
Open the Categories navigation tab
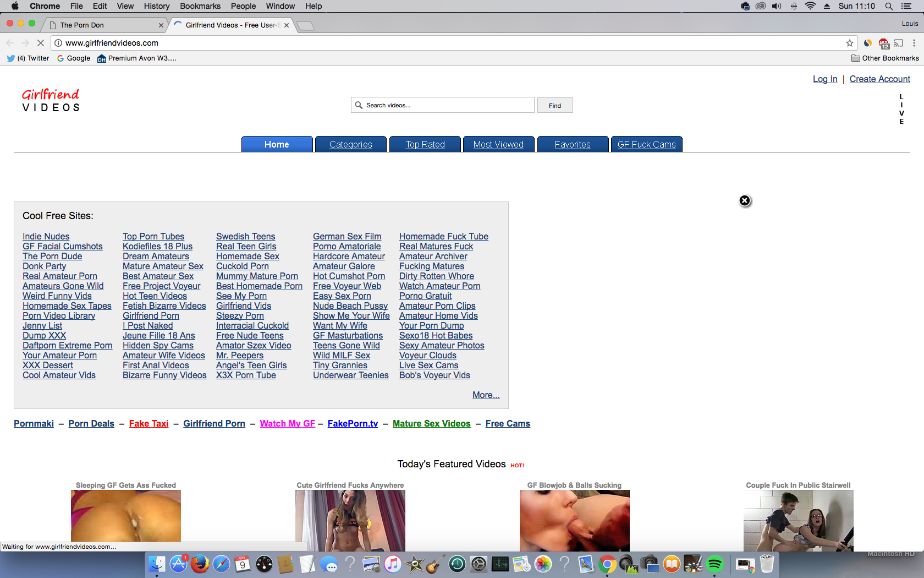point(351,144)
